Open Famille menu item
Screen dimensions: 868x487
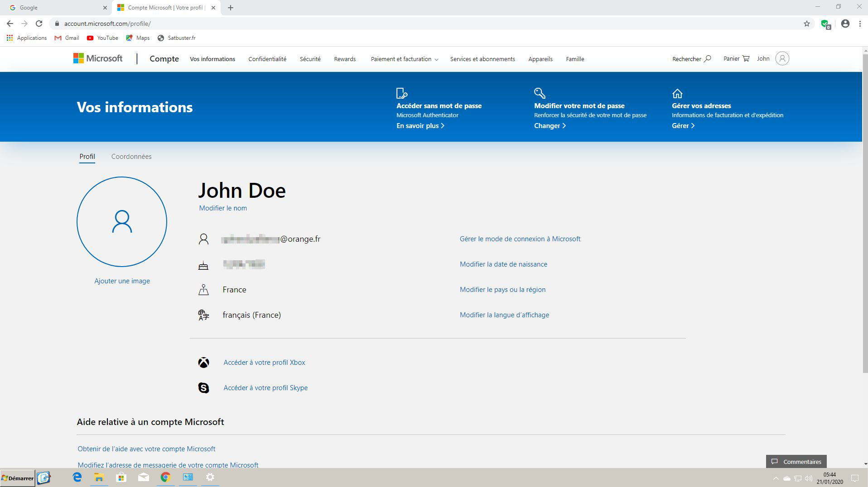pos(575,59)
